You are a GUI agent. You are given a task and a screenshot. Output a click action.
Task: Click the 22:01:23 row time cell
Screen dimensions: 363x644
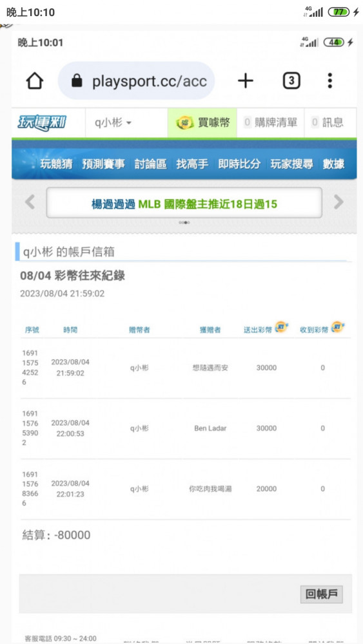(70, 489)
